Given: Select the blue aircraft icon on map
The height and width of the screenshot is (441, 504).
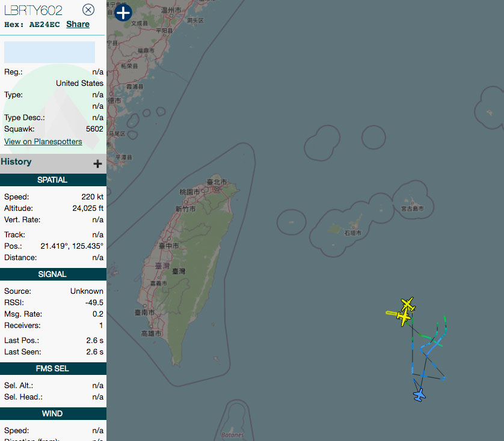Looking at the screenshot, I should click(x=419, y=395).
